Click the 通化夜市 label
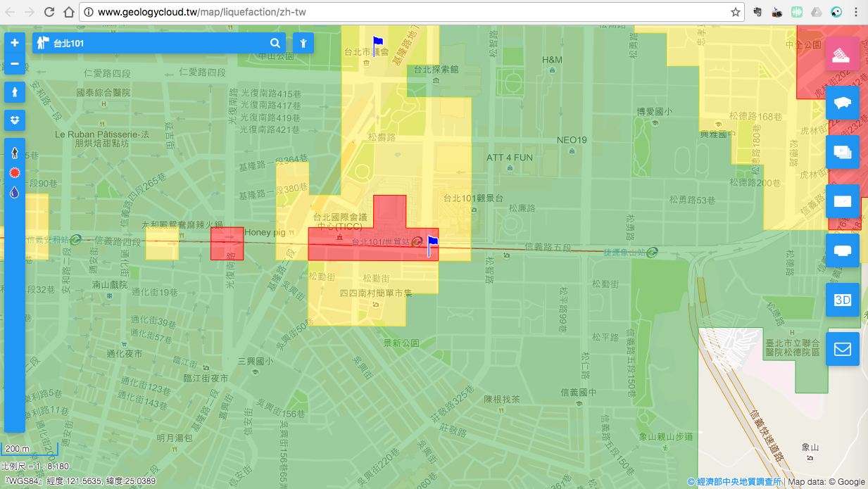Viewport: 868px width, 489px height. (x=125, y=354)
